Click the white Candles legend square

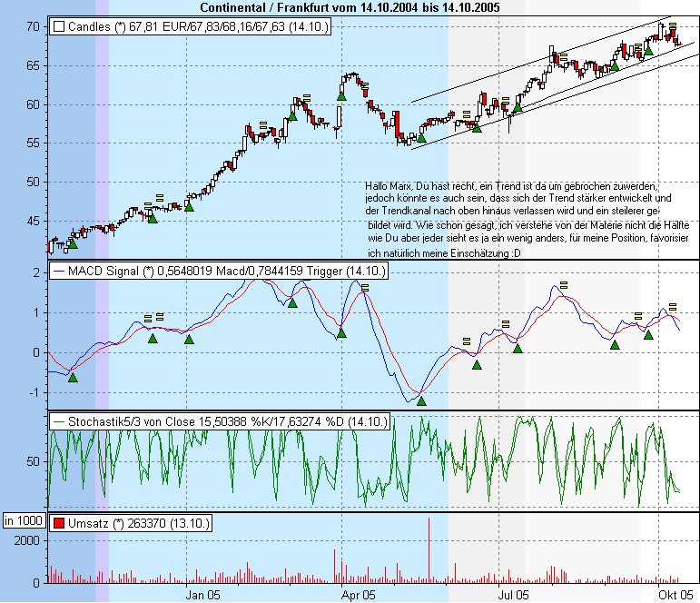[x=59, y=27]
